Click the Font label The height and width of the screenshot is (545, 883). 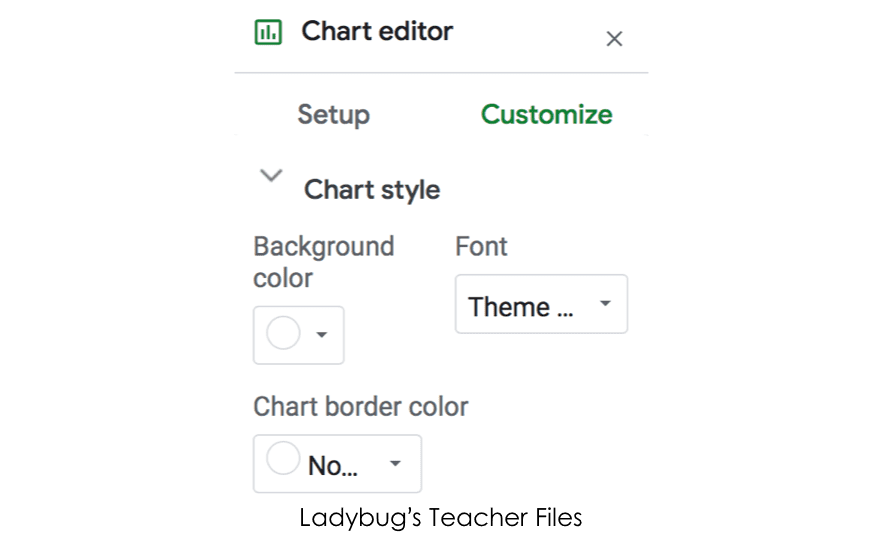pyautogui.click(x=481, y=247)
